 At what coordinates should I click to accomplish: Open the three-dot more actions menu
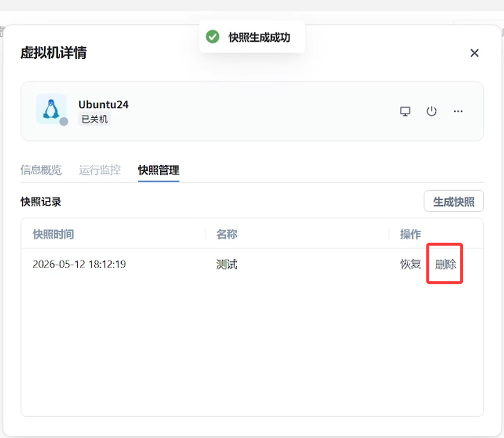click(458, 111)
